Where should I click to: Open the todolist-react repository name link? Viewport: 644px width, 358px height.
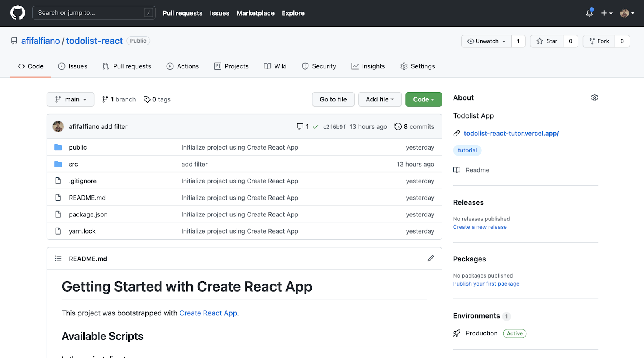(94, 41)
